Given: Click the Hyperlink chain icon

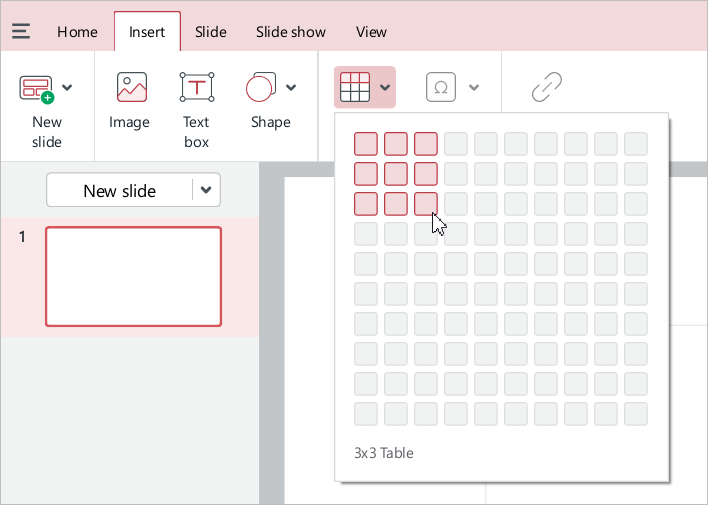Looking at the screenshot, I should click(x=546, y=88).
